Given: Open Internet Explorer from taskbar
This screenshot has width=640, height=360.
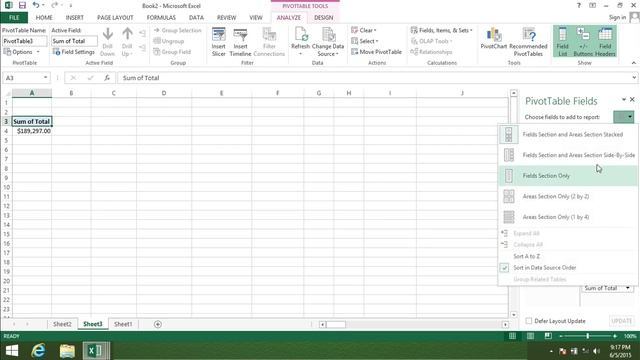Looking at the screenshot, I should 38,350.
